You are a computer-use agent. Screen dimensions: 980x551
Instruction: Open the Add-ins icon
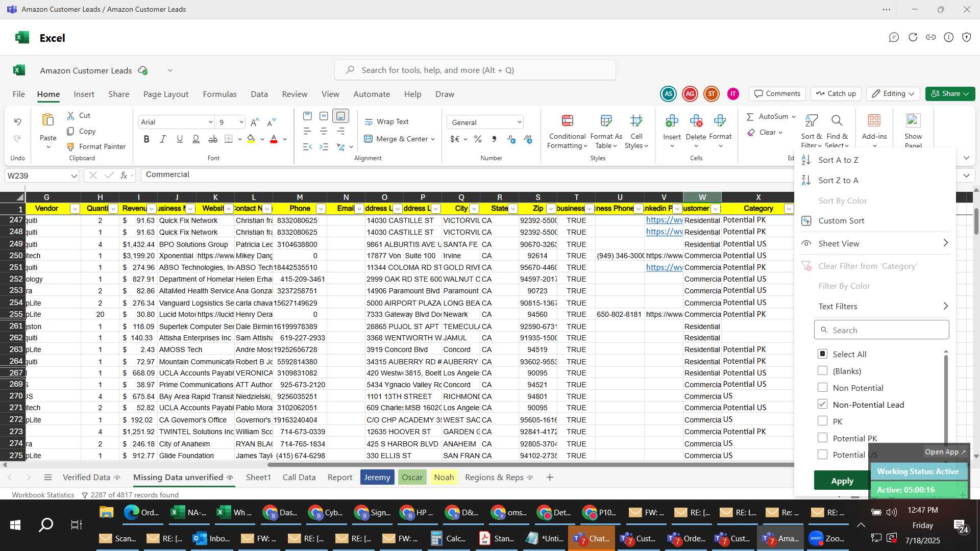[874, 120]
